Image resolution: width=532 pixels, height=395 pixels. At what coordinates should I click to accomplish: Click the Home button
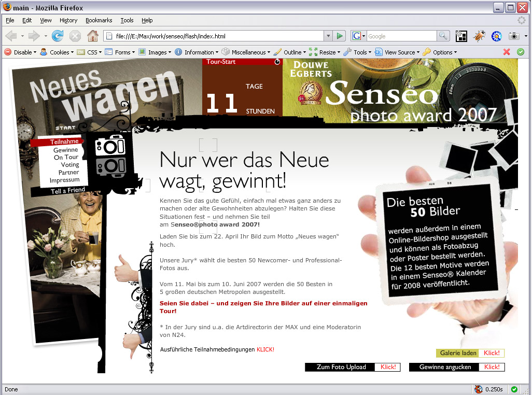pyautogui.click(x=92, y=36)
